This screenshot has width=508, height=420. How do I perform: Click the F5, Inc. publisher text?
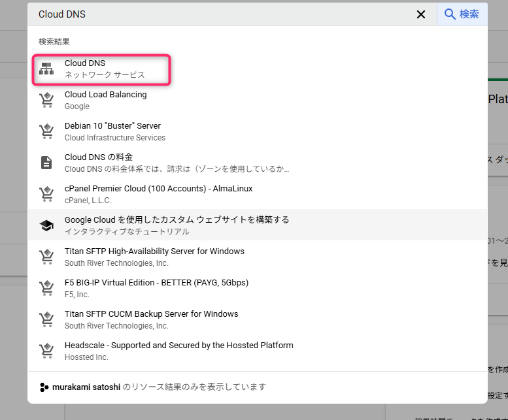[76, 295]
